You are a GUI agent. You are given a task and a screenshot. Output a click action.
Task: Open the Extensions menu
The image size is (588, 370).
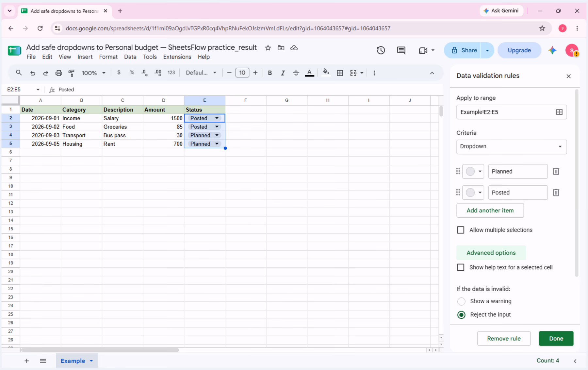tap(177, 57)
